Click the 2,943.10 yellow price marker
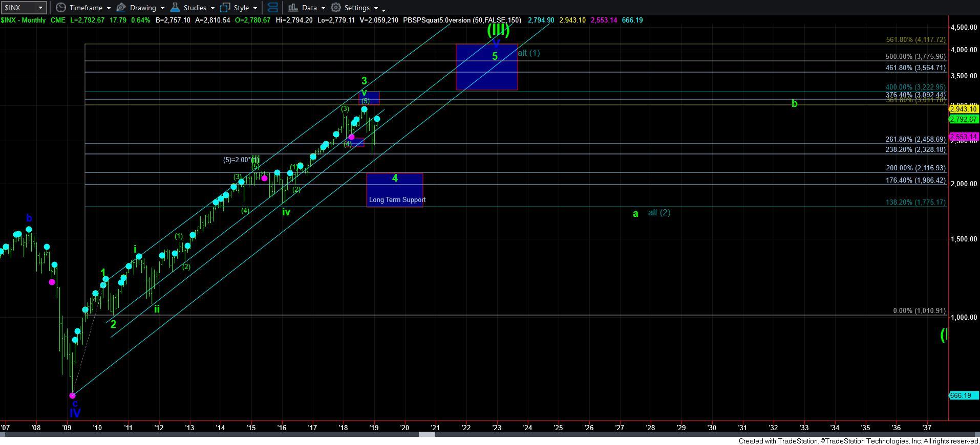The width and height of the screenshot is (980, 445). [x=963, y=109]
